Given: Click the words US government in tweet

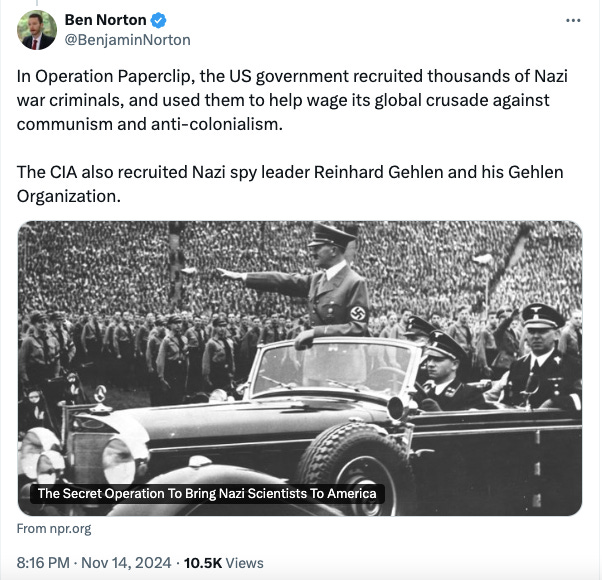Looking at the screenshot, I should click(289, 76).
